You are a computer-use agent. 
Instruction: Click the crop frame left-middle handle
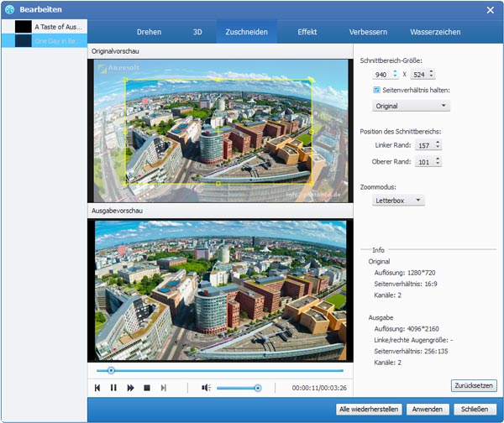coord(125,132)
